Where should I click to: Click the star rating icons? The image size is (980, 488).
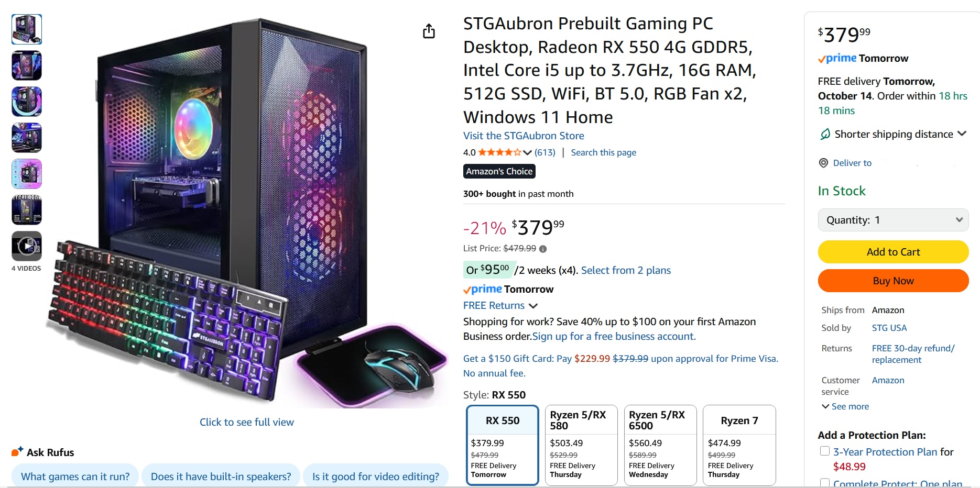[499, 152]
